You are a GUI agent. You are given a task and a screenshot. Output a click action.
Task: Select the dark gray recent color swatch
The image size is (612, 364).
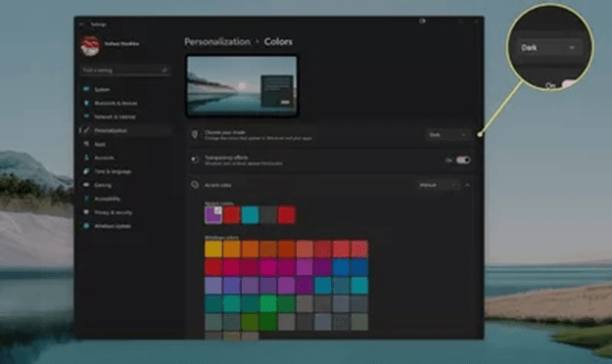click(x=268, y=215)
